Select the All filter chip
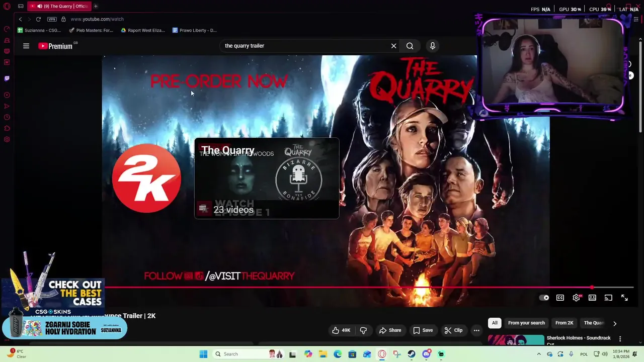Viewport: 644px width, 362px height. point(495,323)
